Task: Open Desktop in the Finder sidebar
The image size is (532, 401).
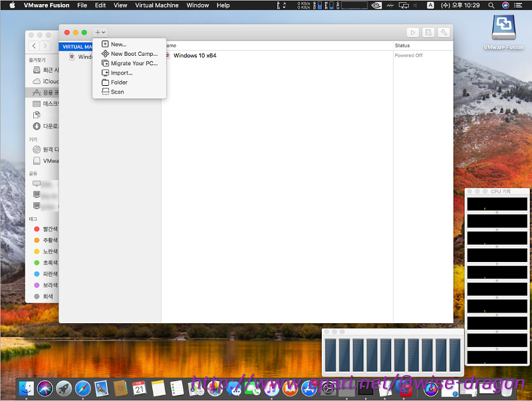Action: click(45, 104)
